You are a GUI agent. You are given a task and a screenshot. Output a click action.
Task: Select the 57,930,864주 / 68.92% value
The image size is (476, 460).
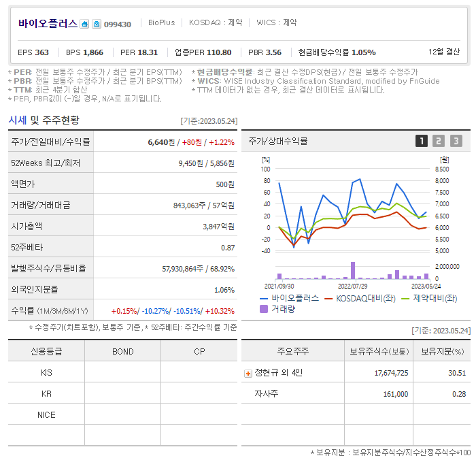pyautogui.click(x=199, y=269)
